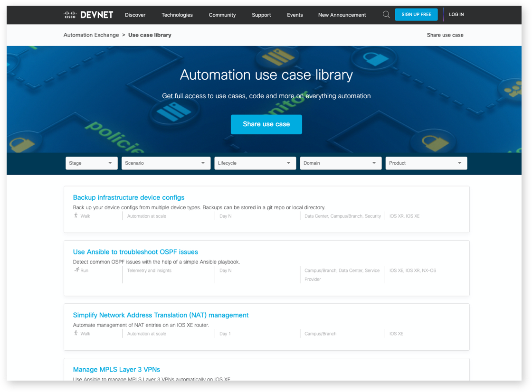
Task: Select the Community menu item
Action: [x=222, y=15]
